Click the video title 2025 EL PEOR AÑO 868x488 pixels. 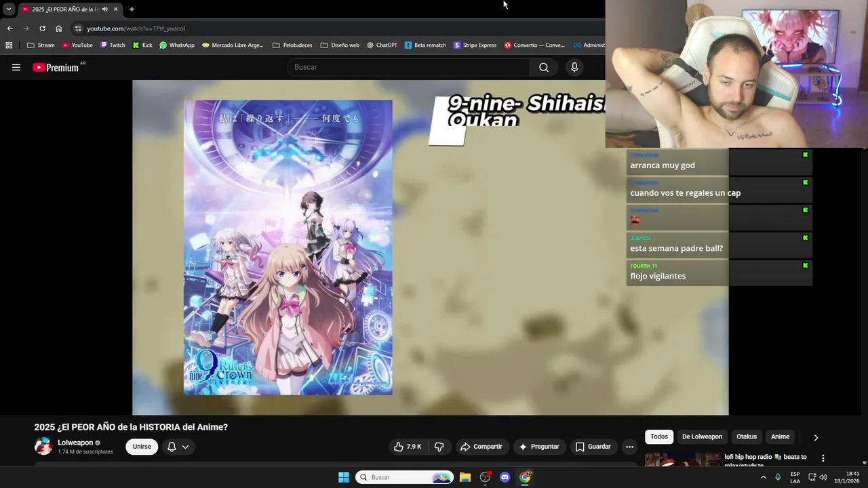tap(131, 427)
